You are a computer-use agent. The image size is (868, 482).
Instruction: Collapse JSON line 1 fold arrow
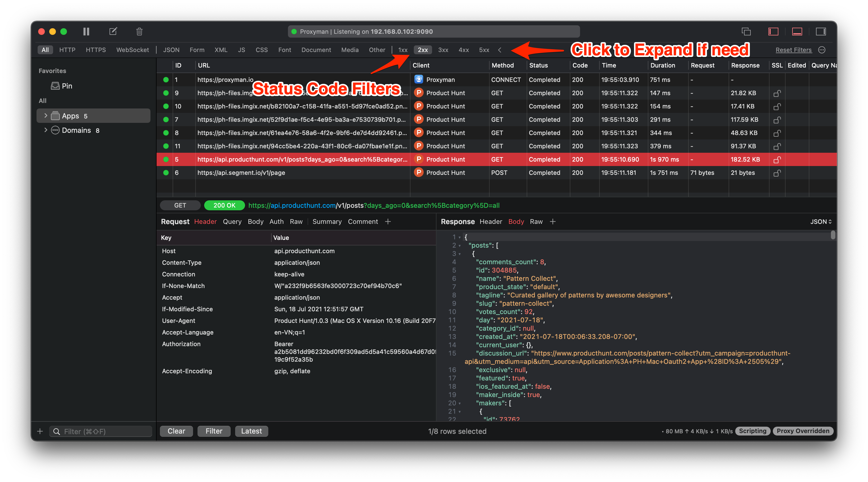pyautogui.click(x=460, y=237)
